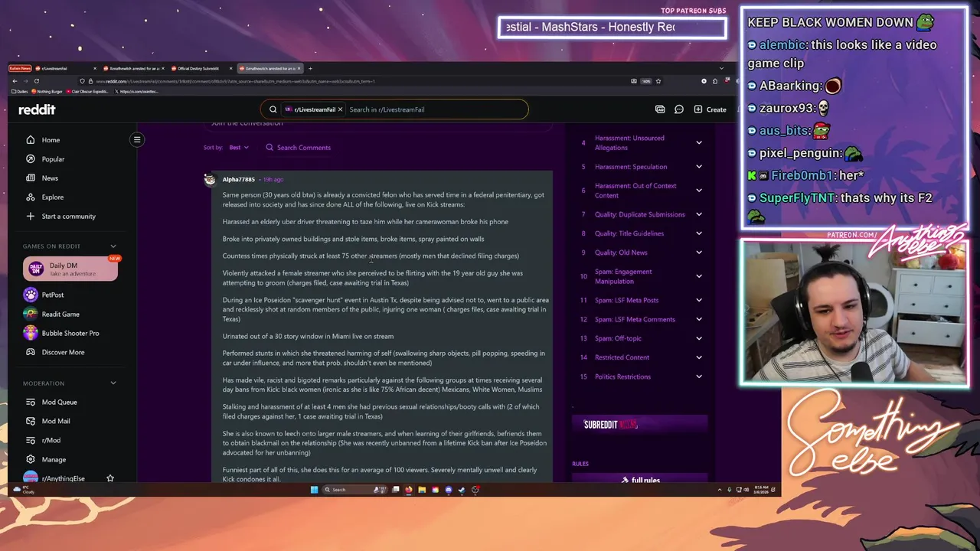Expand rule 10 Spam: Engagement Manipulation

tap(699, 276)
